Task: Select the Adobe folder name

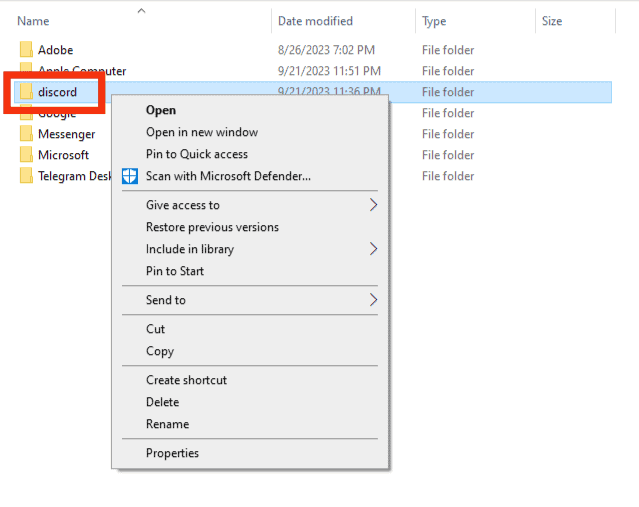Action: coord(55,50)
